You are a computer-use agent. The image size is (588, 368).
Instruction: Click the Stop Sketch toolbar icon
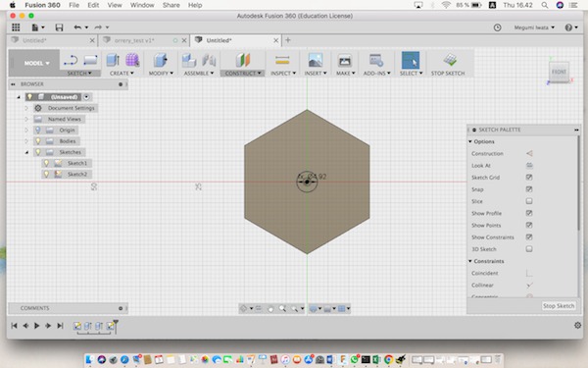click(x=450, y=60)
